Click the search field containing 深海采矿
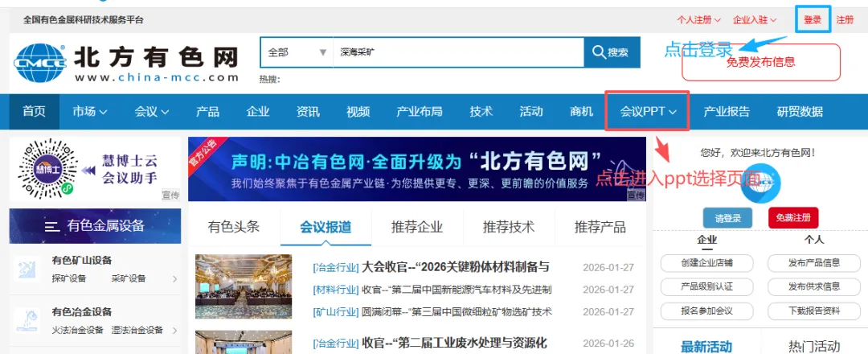868x354 pixels. pos(458,52)
